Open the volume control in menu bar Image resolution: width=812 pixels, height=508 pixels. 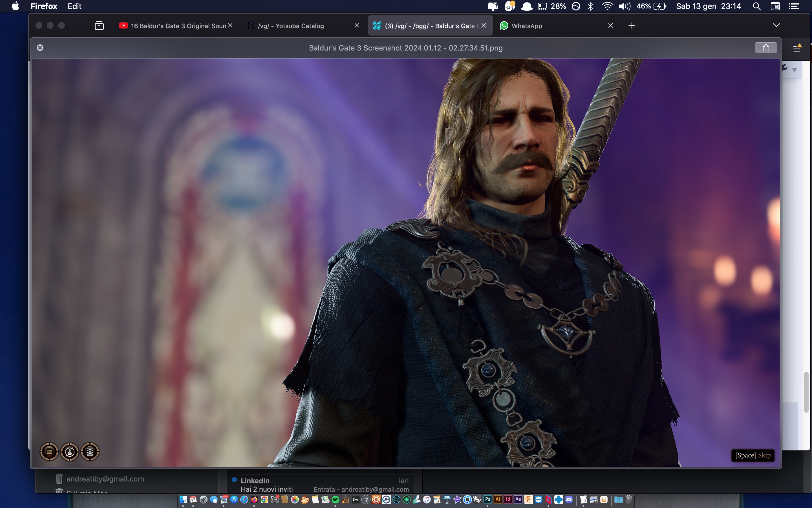[x=625, y=6]
